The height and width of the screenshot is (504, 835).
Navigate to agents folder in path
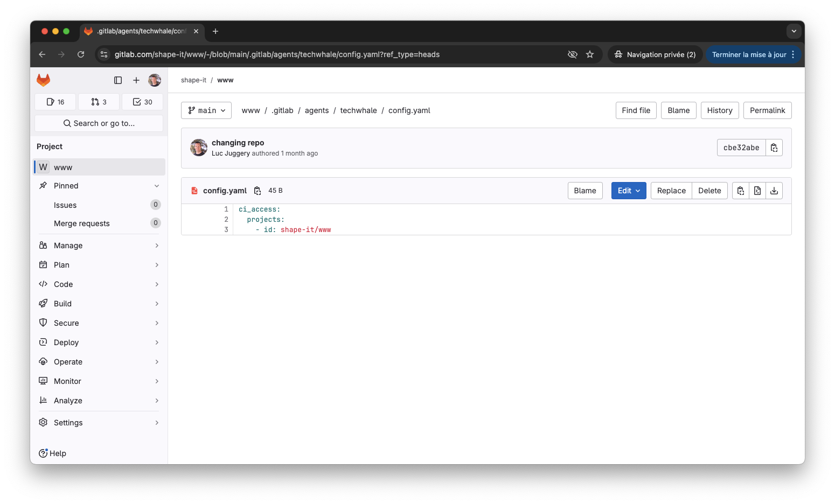pos(317,110)
